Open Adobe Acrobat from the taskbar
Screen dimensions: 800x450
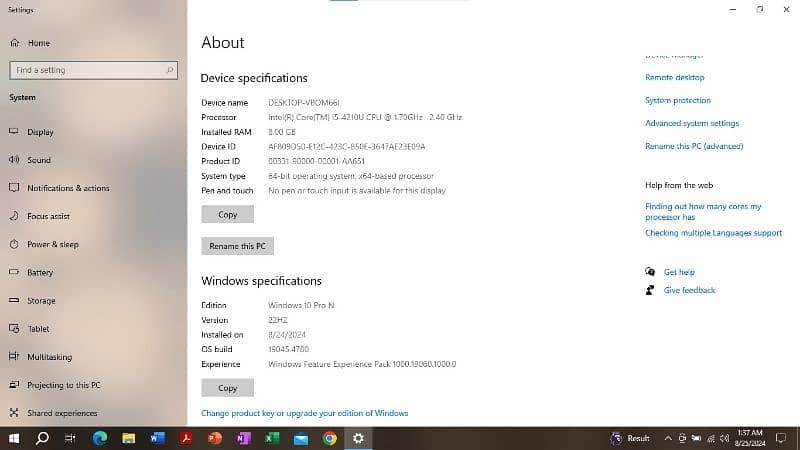coord(186,438)
